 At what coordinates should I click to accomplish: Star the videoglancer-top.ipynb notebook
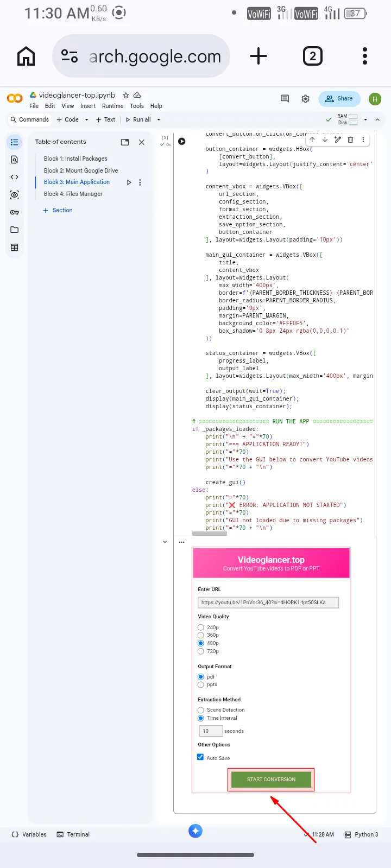point(126,95)
